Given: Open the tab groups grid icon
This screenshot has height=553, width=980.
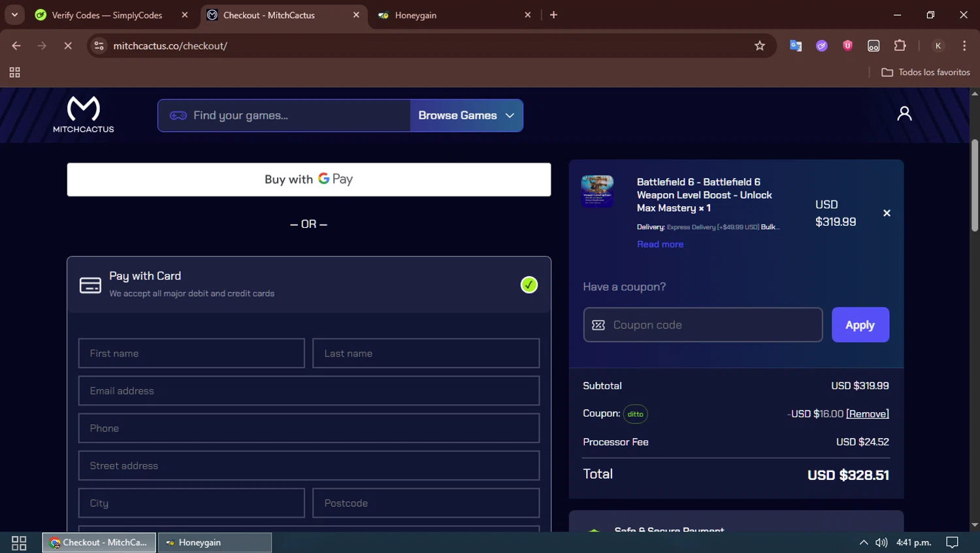Looking at the screenshot, I should [14, 72].
